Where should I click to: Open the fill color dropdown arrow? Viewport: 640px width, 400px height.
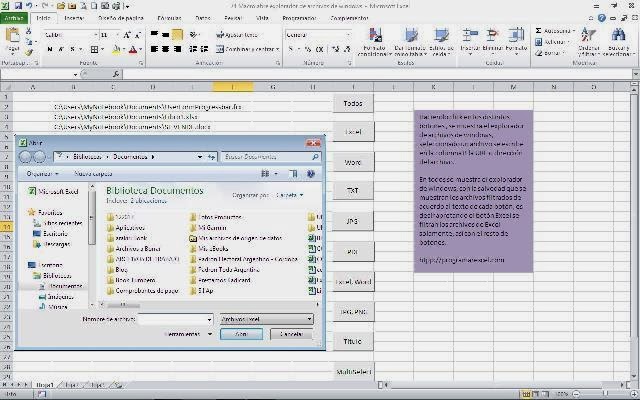[124, 49]
